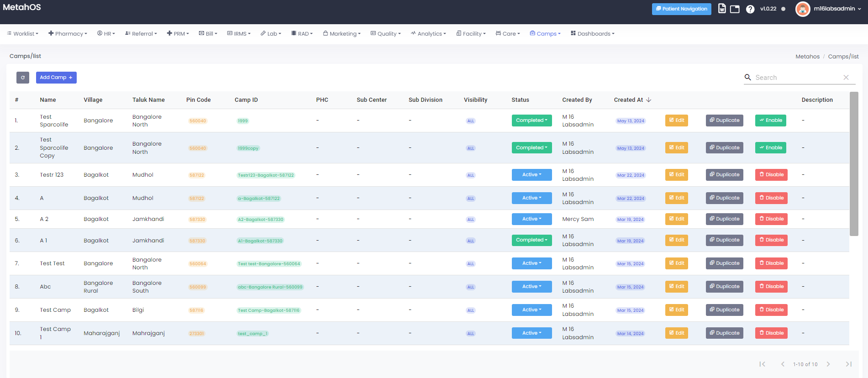This screenshot has width=868, height=378.
Task: Click the table vertical scrollbar
Action: [x=854, y=164]
